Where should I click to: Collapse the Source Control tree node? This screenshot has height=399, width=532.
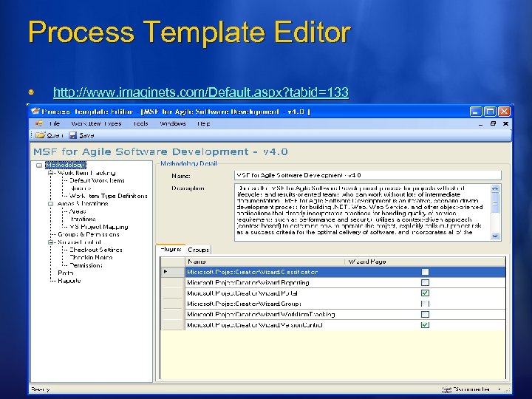pyautogui.click(x=50, y=242)
